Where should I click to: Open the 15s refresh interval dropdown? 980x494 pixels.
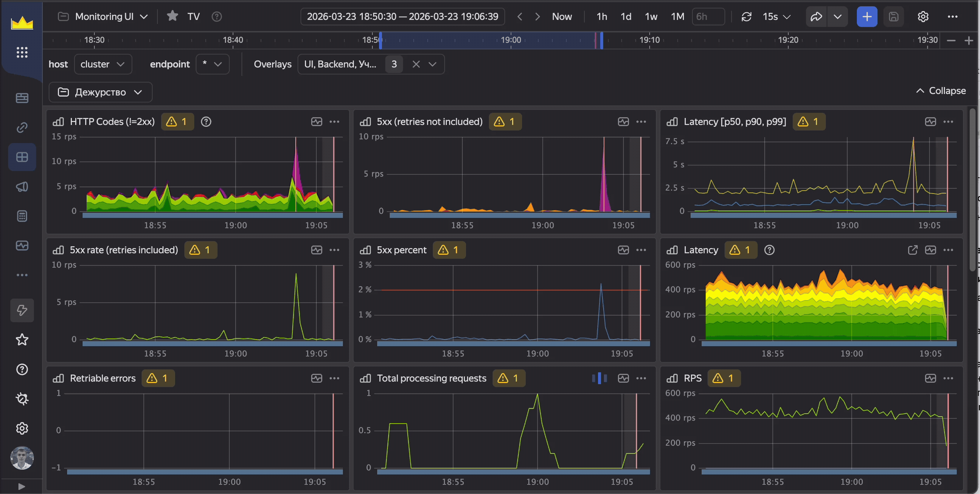pos(776,17)
